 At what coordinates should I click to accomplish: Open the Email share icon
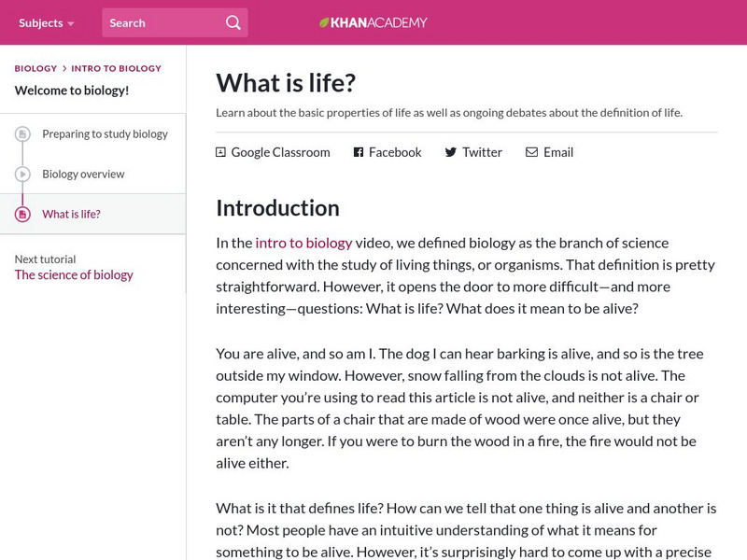click(531, 152)
